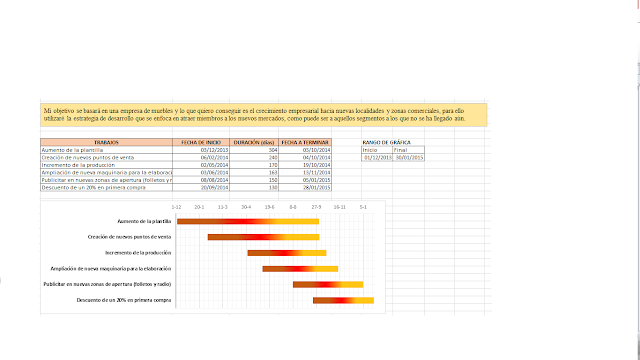
Task: Select end date 04/10/2014 cell
Action: pyautogui.click(x=305, y=158)
